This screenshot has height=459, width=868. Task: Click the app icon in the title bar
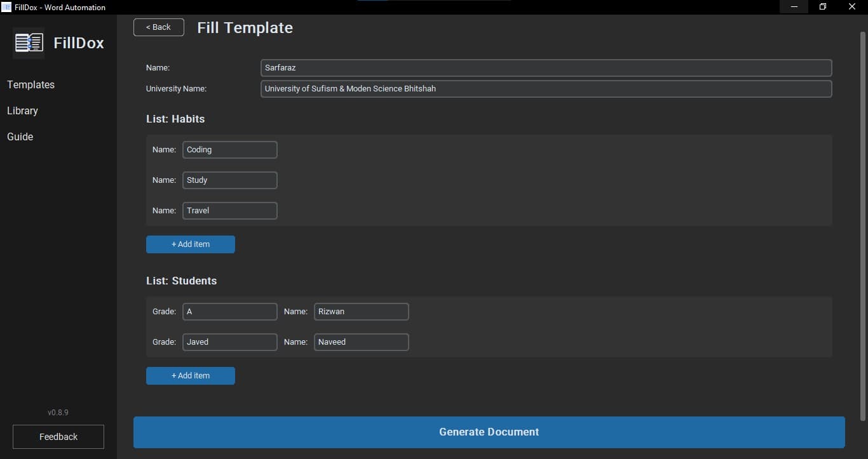point(6,7)
